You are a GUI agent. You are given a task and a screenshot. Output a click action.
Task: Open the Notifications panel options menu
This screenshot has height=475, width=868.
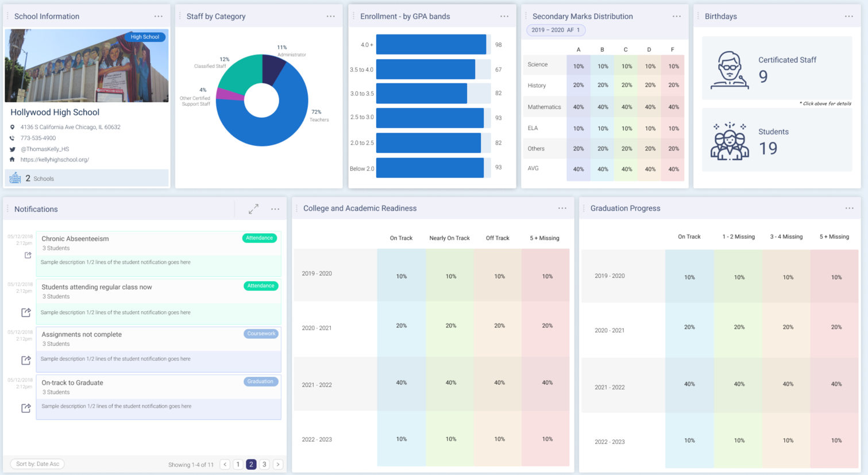point(275,209)
